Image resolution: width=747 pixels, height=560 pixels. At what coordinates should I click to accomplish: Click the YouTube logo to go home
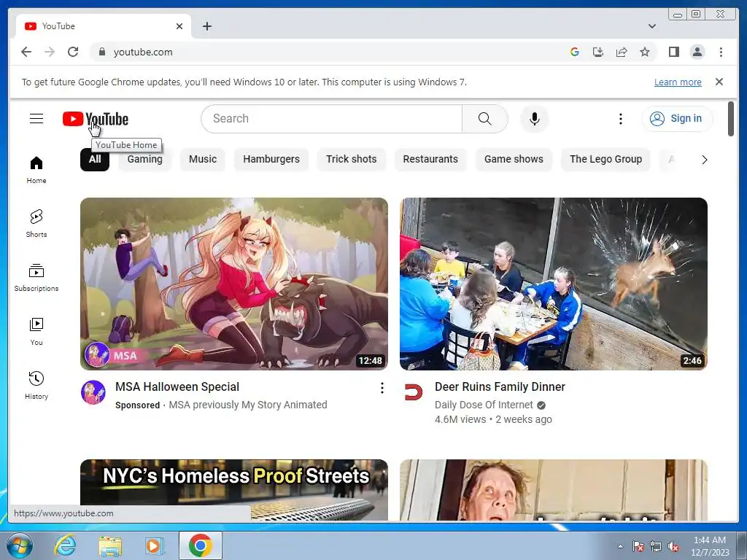96,119
